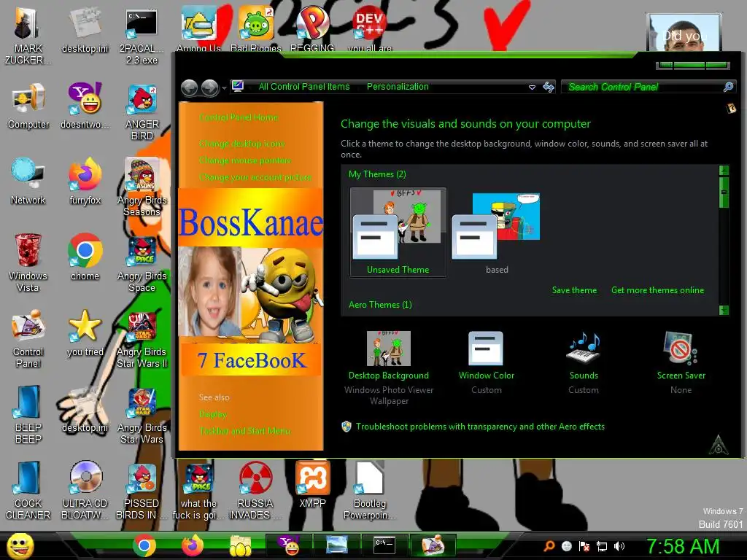Select the RUSSIA INVADES radiation icon
747x560 pixels.
click(x=255, y=491)
